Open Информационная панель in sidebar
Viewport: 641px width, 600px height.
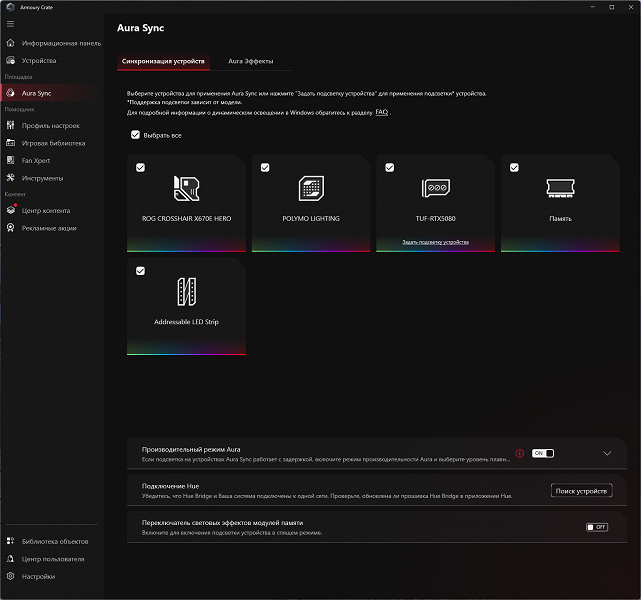pyautogui.click(x=52, y=43)
